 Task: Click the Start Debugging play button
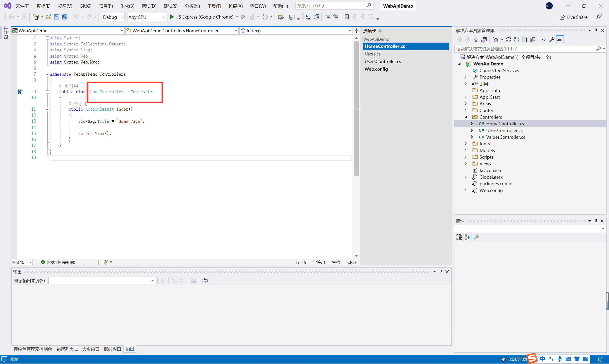172,17
